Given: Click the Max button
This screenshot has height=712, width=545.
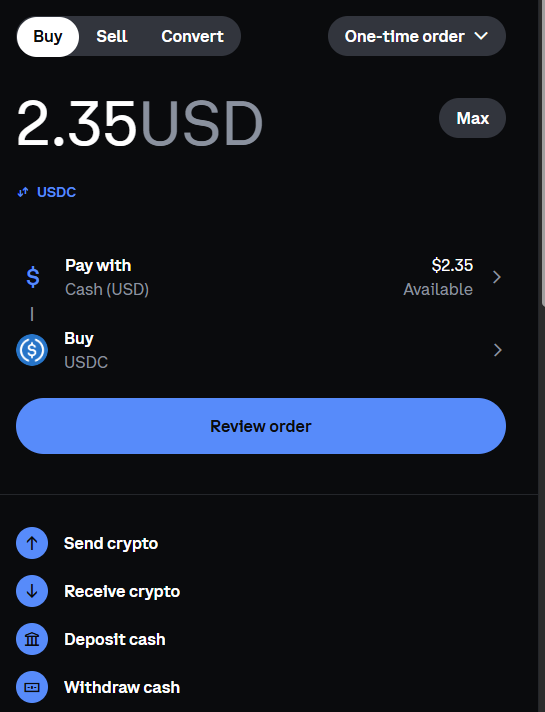Looking at the screenshot, I should click(472, 118).
